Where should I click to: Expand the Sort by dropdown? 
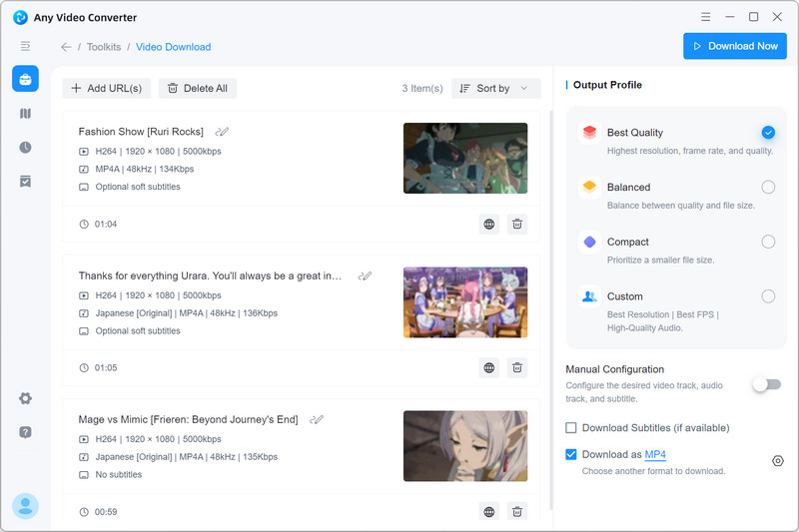(x=495, y=89)
